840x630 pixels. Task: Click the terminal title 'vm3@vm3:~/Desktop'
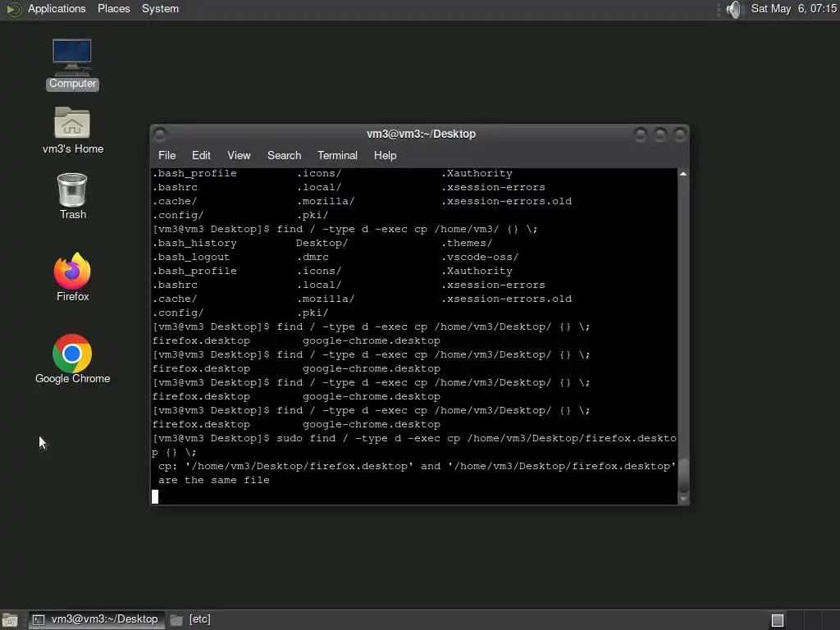421,134
